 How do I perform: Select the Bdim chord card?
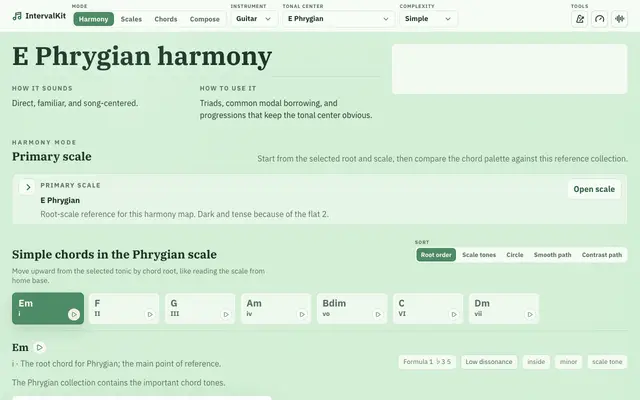click(352, 309)
